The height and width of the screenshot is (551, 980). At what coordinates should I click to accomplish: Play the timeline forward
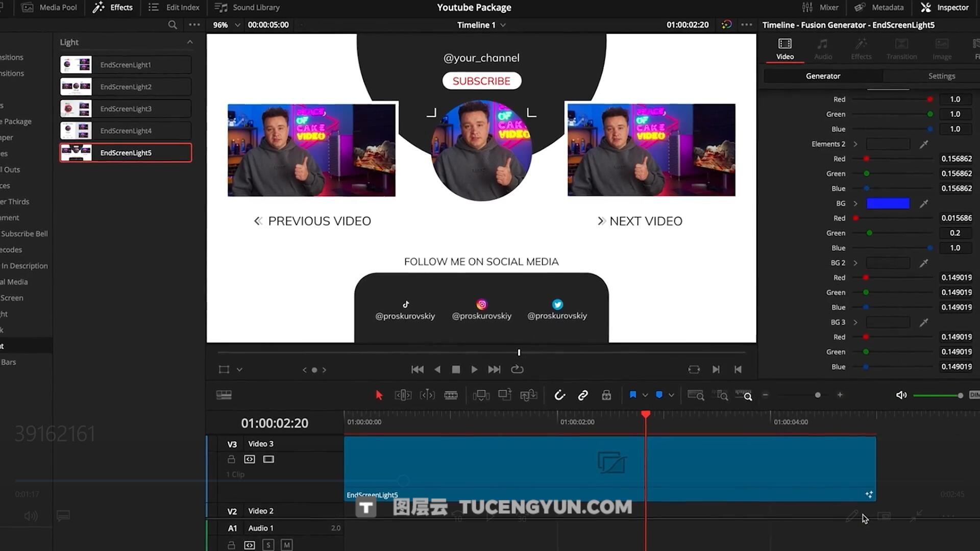click(x=474, y=369)
